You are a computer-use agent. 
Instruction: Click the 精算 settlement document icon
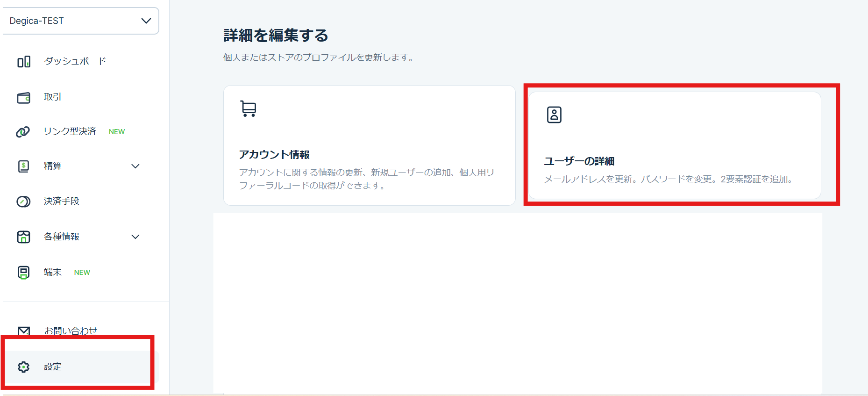(x=23, y=166)
